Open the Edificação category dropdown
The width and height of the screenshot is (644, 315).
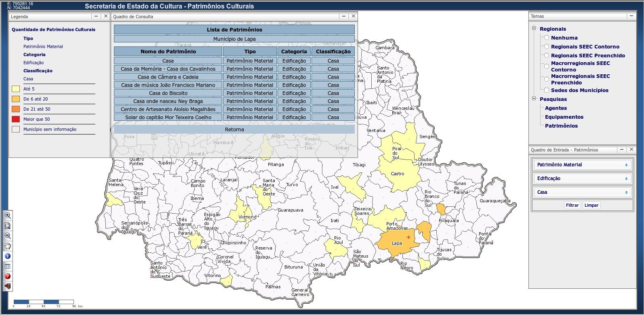click(582, 178)
